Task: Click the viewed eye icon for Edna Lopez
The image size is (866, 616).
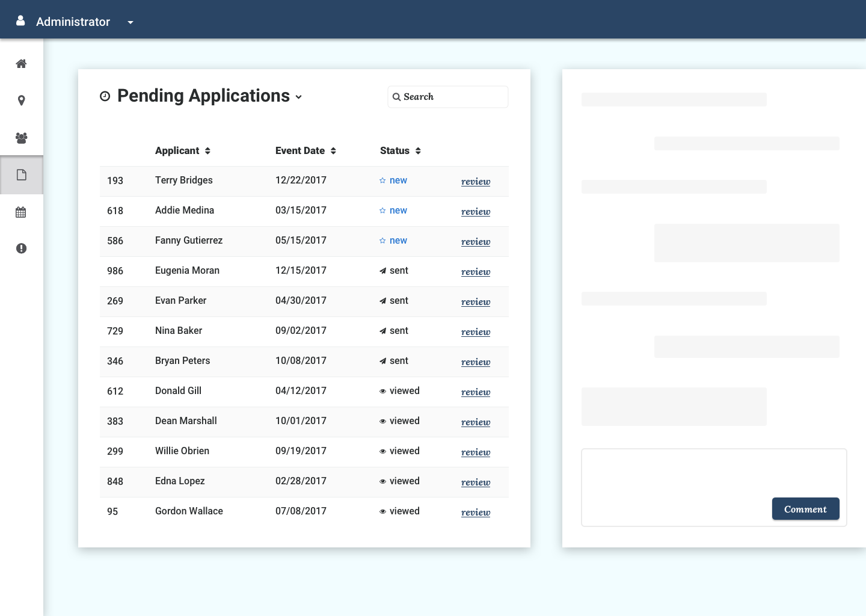Action: [x=382, y=481]
